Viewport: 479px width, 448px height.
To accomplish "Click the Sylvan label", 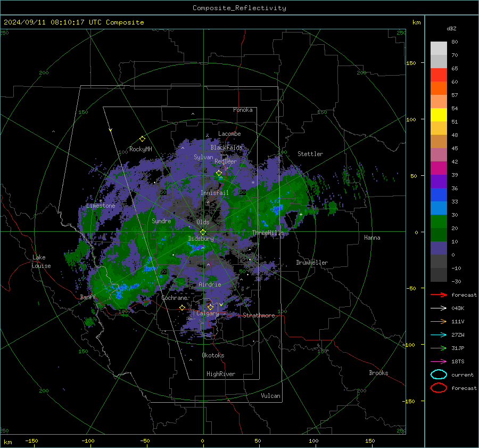I will pos(203,157).
